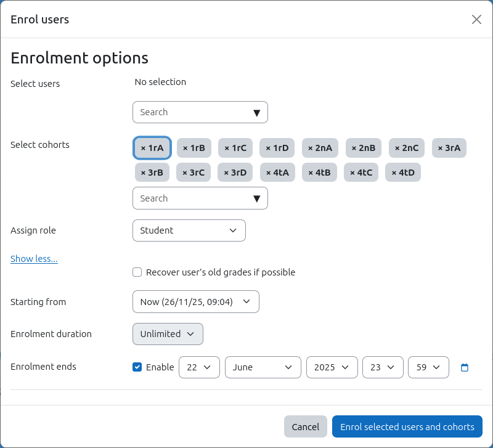The width and height of the screenshot is (493, 448).
Task: Open the Assign role Student dropdown
Action: point(189,230)
